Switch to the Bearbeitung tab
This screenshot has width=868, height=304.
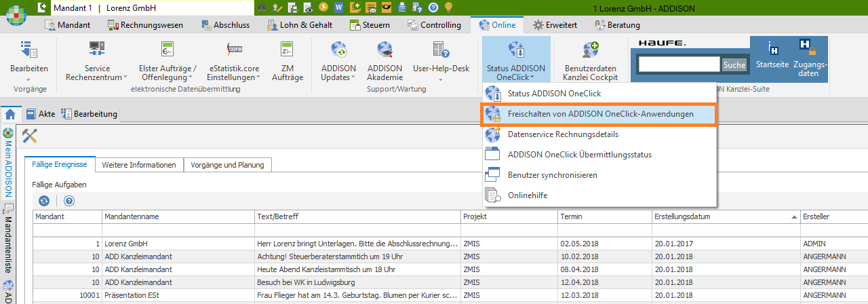click(90, 114)
